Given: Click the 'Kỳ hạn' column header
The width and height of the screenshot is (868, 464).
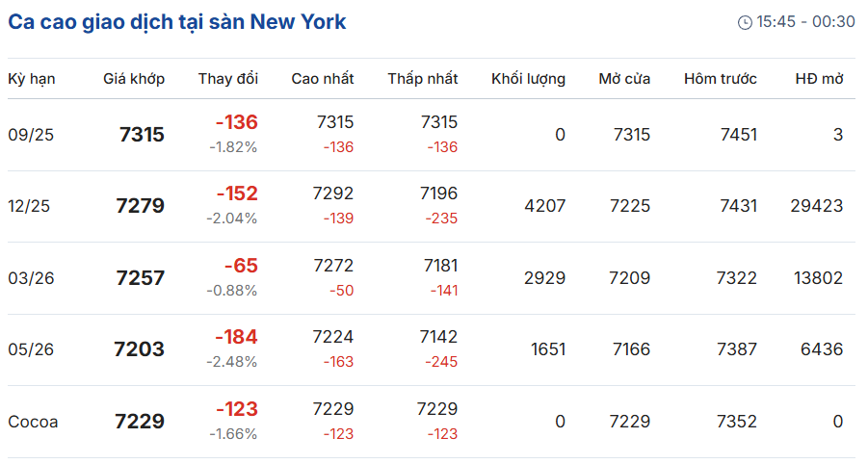Looking at the screenshot, I should click(x=32, y=79).
